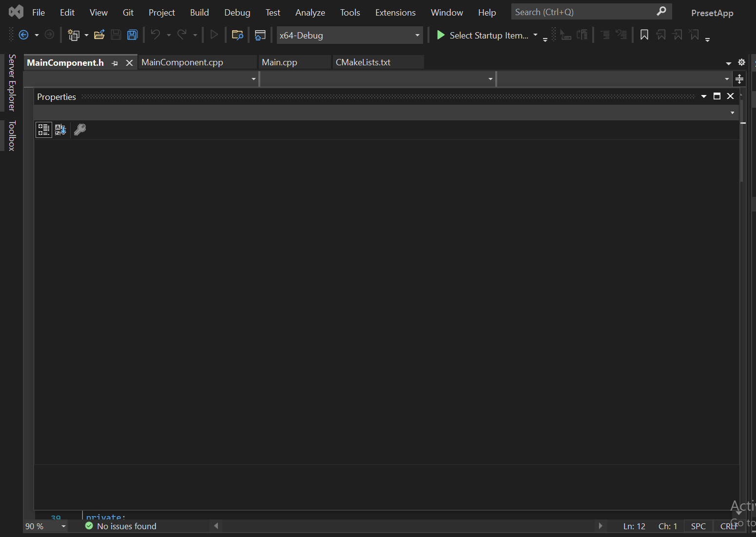Screen dimensions: 756x537
Task: Click the Undo arrow icon
Action: coord(155,35)
